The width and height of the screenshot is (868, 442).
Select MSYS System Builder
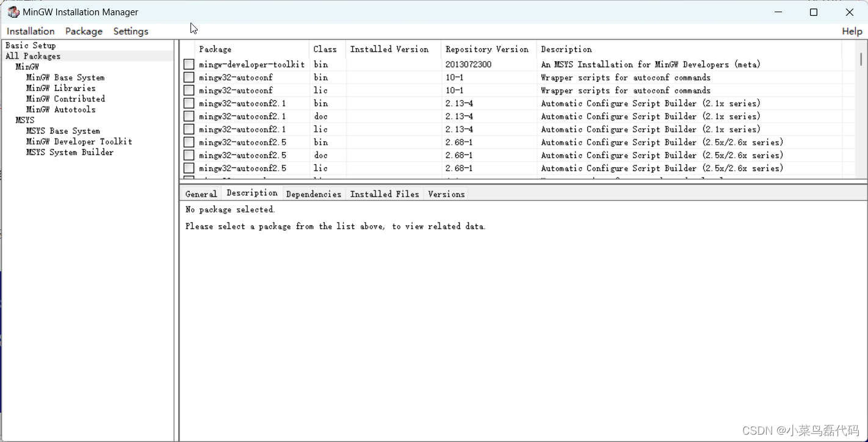point(70,152)
